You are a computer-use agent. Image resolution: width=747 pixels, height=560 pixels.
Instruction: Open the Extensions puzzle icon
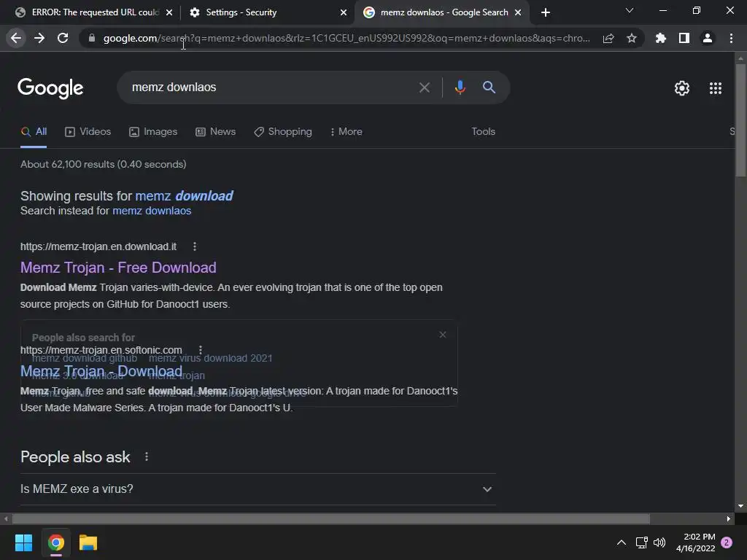point(660,38)
